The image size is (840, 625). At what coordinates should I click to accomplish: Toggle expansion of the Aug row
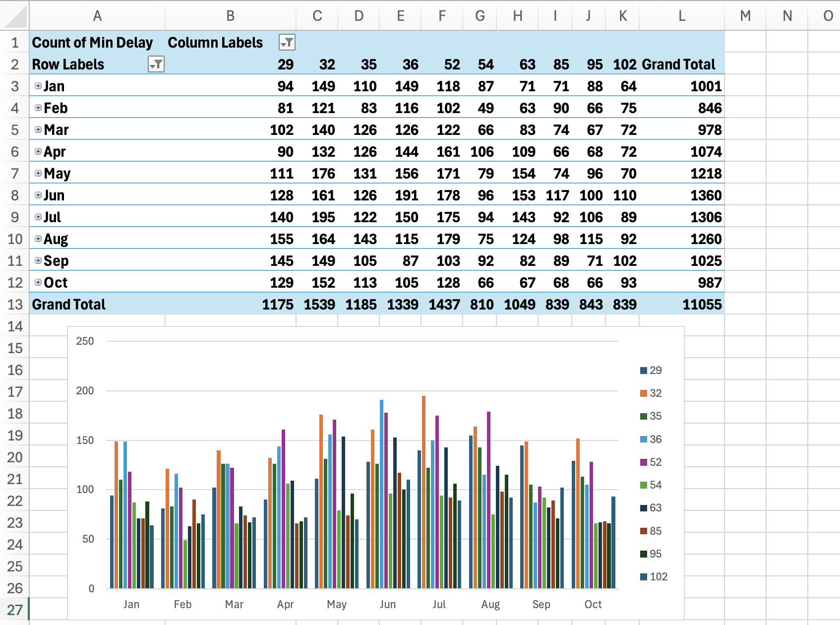tap(38, 239)
